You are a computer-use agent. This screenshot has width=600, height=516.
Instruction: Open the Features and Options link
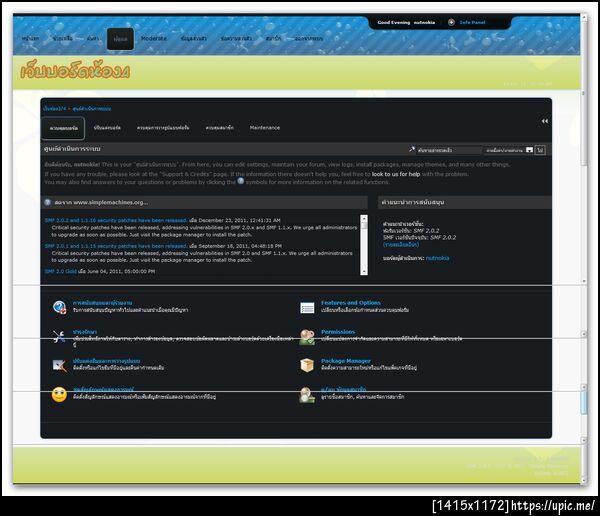point(351,303)
